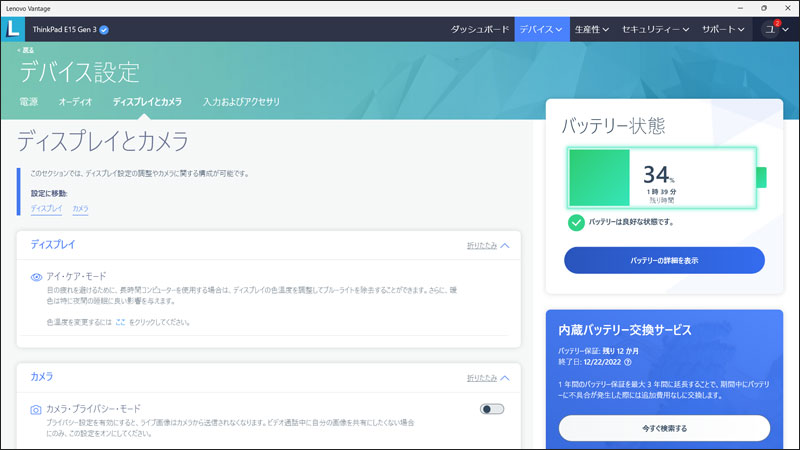
Task: Click the バッテリー状態 card heading
Action: (613, 126)
